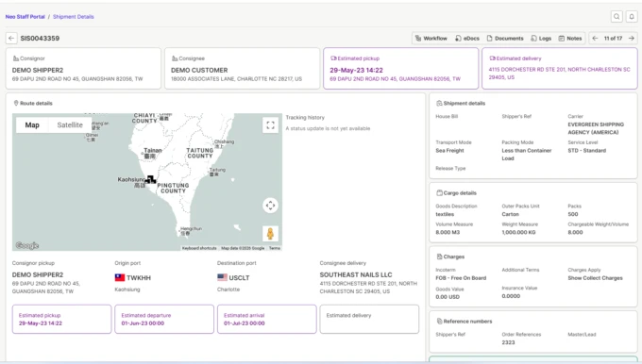Click SOUTHEAST NAILS LLC consignee delivery

point(356,274)
